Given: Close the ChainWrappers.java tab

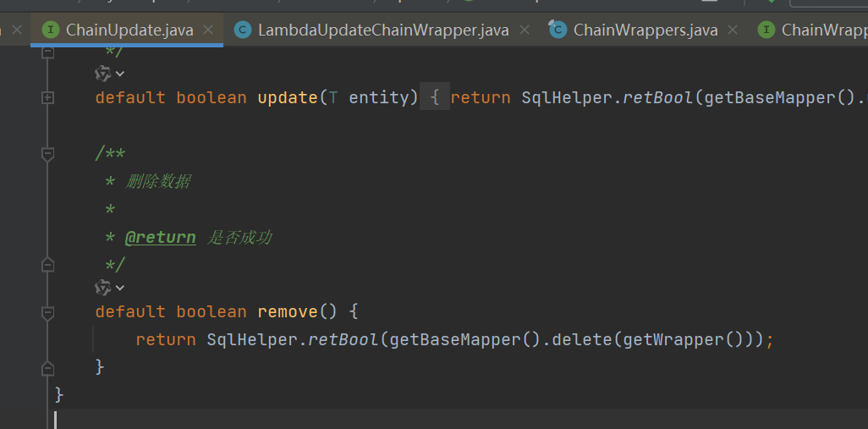Looking at the screenshot, I should [x=733, y=30].
